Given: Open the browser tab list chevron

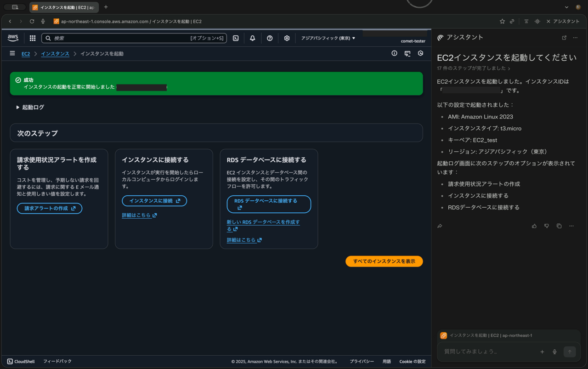Looking at the screenshot, I should [x=567, y=7].
